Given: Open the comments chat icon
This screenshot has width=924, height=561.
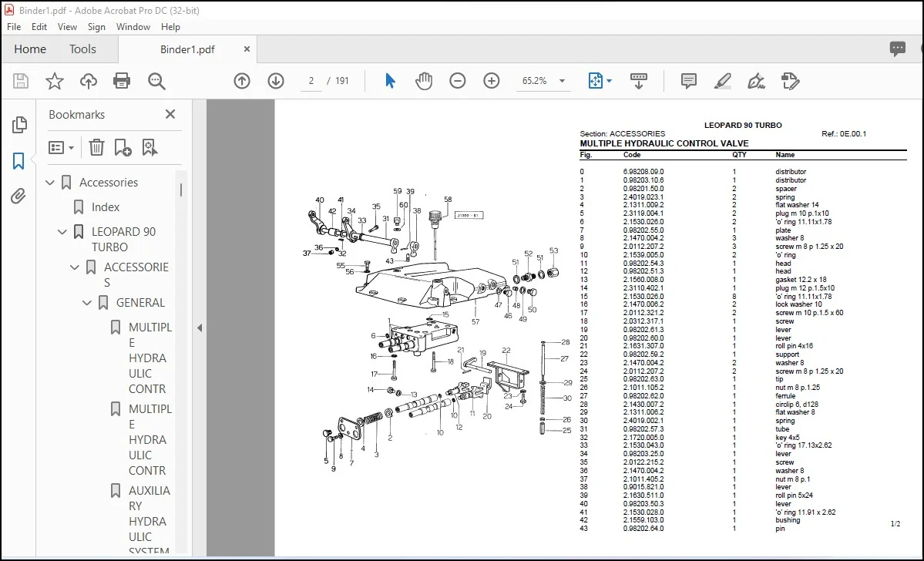Looking at the screenshot, I should [x=898, y=49].
